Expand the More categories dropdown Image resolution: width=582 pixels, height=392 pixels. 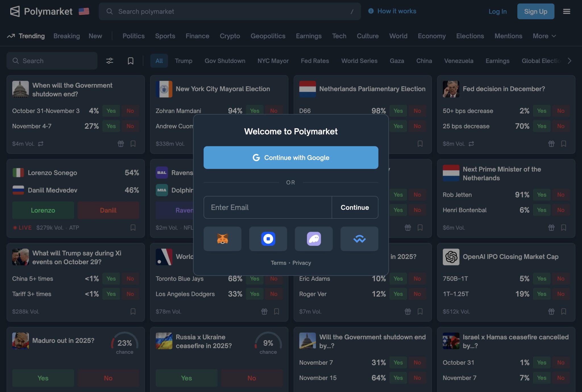click(544, 36)
